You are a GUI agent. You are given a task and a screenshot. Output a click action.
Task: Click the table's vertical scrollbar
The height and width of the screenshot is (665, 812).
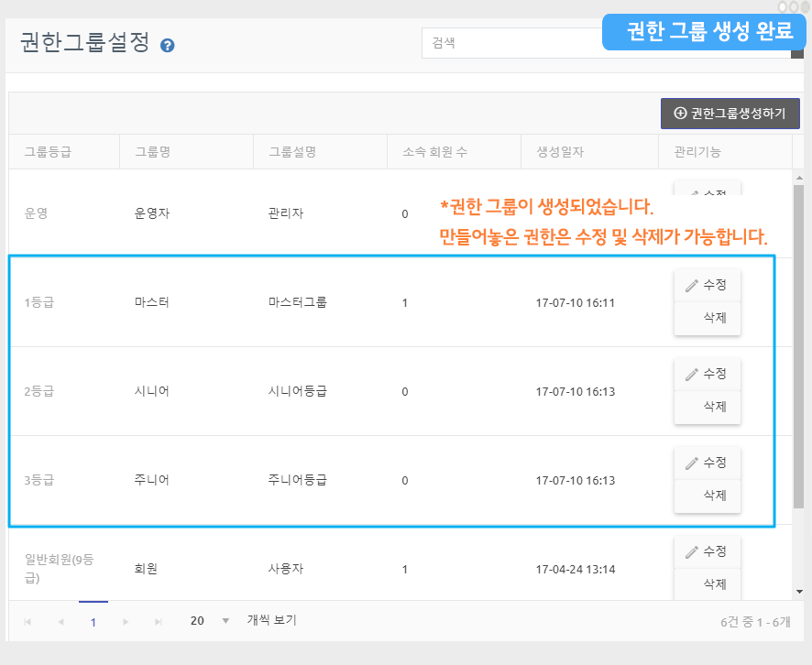(798, 348)
